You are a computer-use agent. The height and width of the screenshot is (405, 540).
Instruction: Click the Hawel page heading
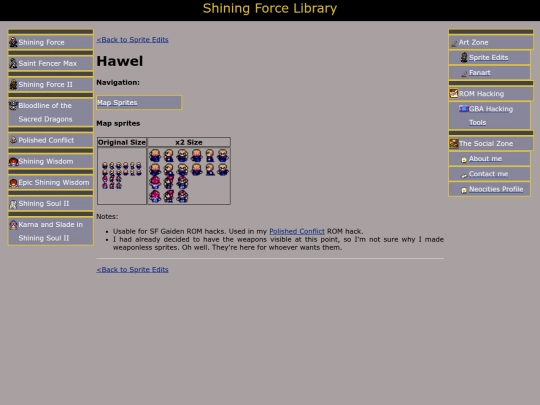(120, 61)
